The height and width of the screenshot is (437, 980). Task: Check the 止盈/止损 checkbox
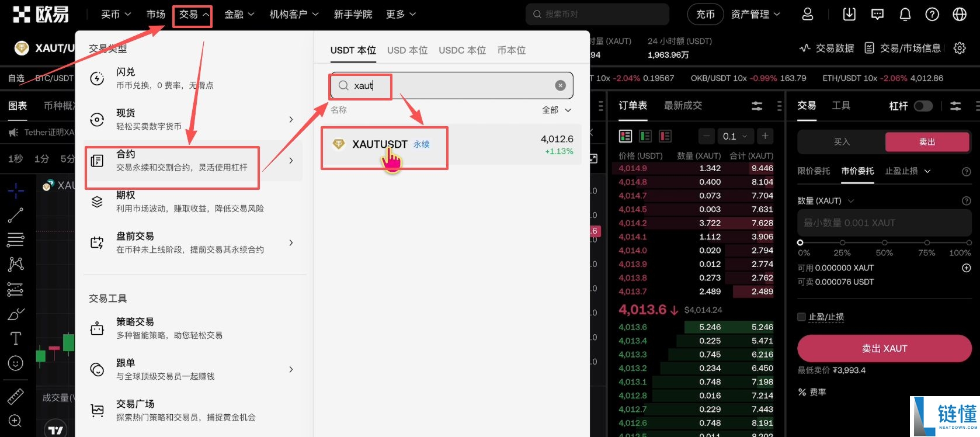(801, 317)
